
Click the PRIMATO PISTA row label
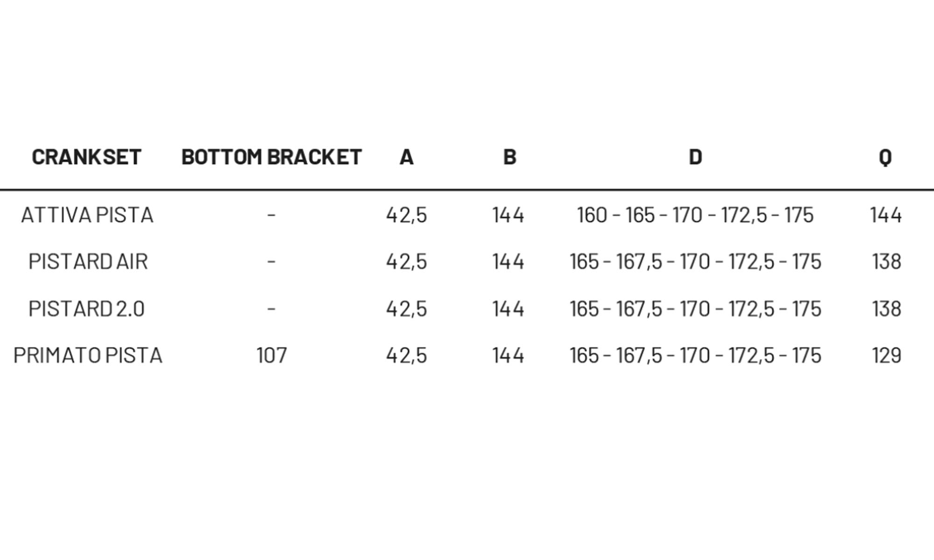(88, 356)
